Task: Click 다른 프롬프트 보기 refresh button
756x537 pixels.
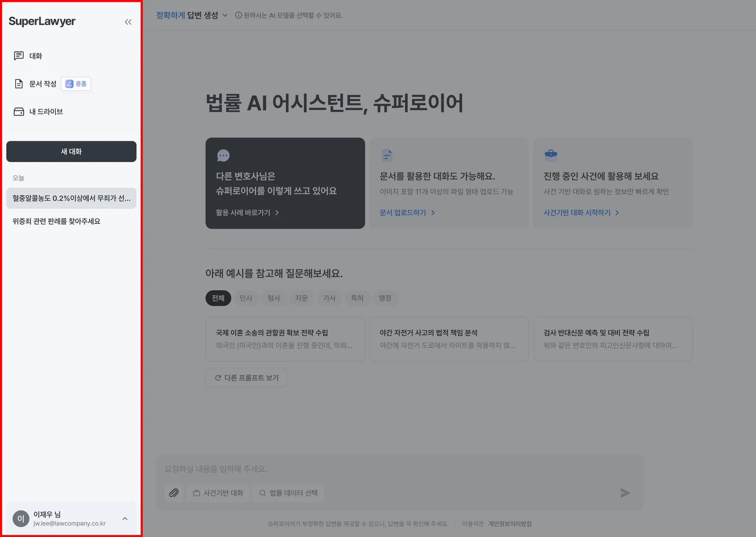Action: (x=246, y=378)
